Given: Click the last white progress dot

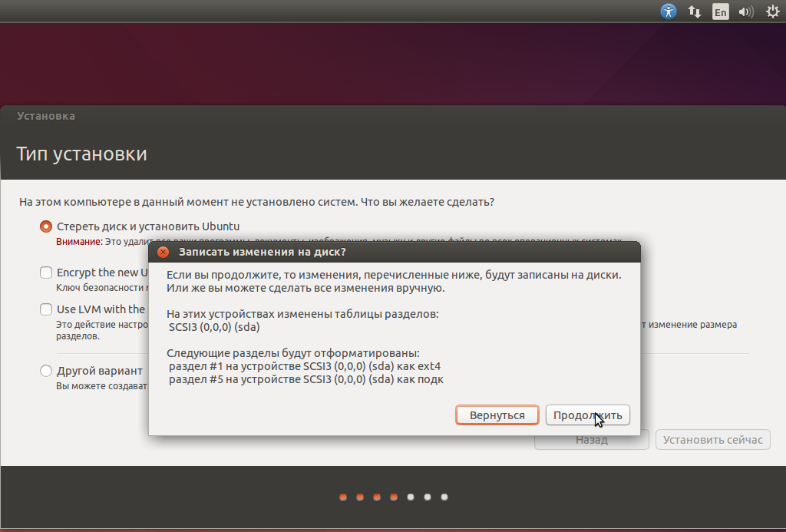Looking at the screenshot, I should pyautogui.click(x=444, y=497).
